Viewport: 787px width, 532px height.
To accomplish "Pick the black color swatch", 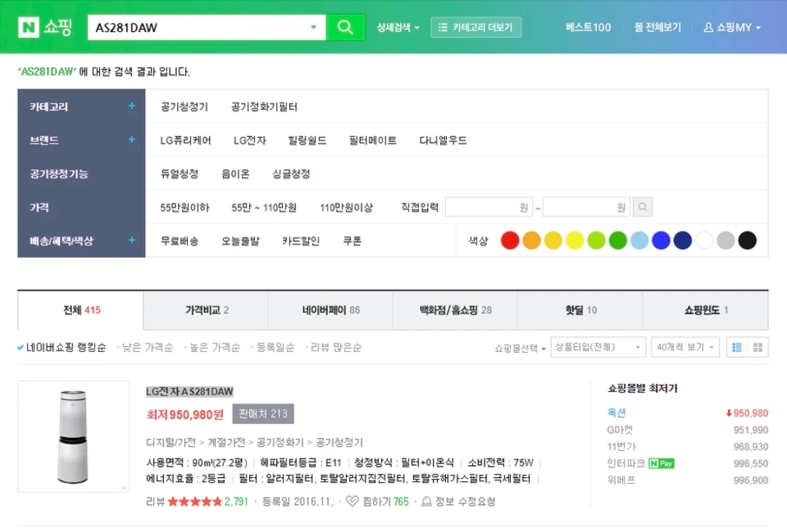I will point(748,240).
